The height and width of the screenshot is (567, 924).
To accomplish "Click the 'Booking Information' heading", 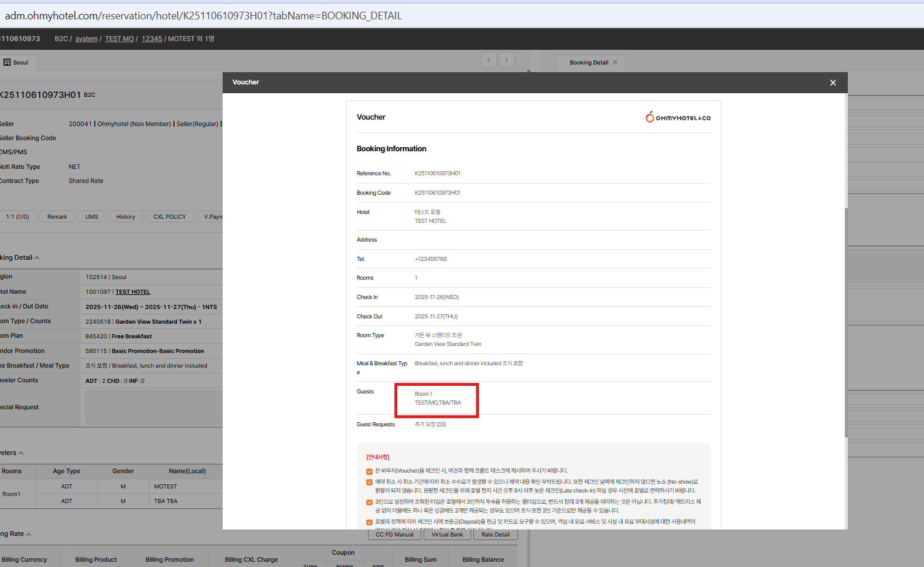I will [391, 149].
